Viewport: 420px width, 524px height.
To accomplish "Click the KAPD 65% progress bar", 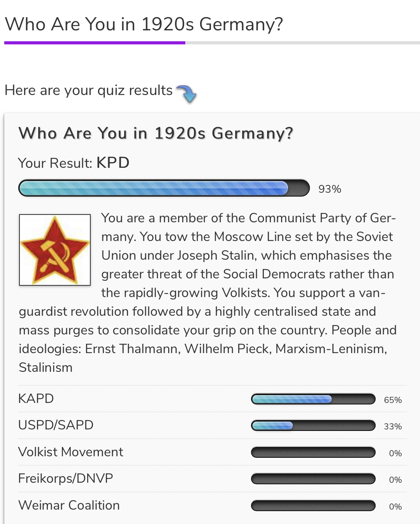I will tap(313, 399).
